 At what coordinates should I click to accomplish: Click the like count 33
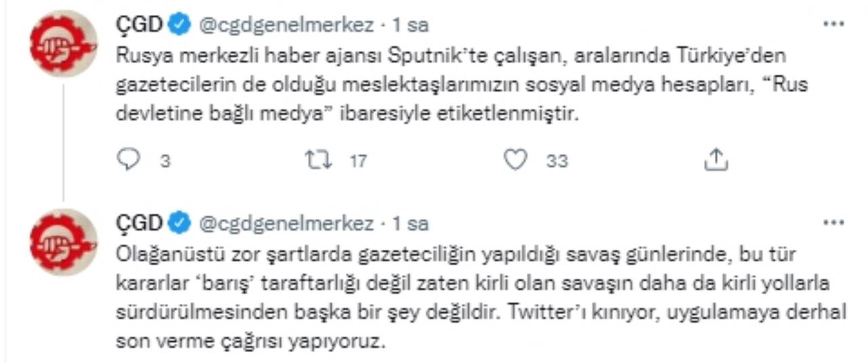pos(557,161)
